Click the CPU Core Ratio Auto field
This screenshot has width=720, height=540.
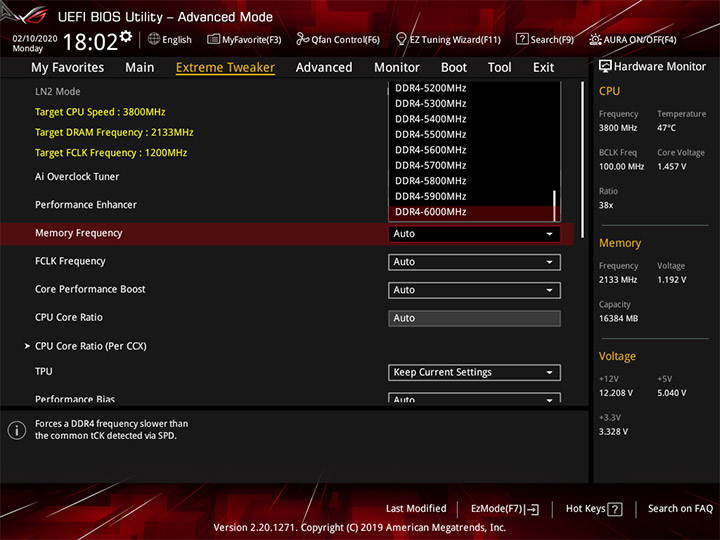click(474, 318)
